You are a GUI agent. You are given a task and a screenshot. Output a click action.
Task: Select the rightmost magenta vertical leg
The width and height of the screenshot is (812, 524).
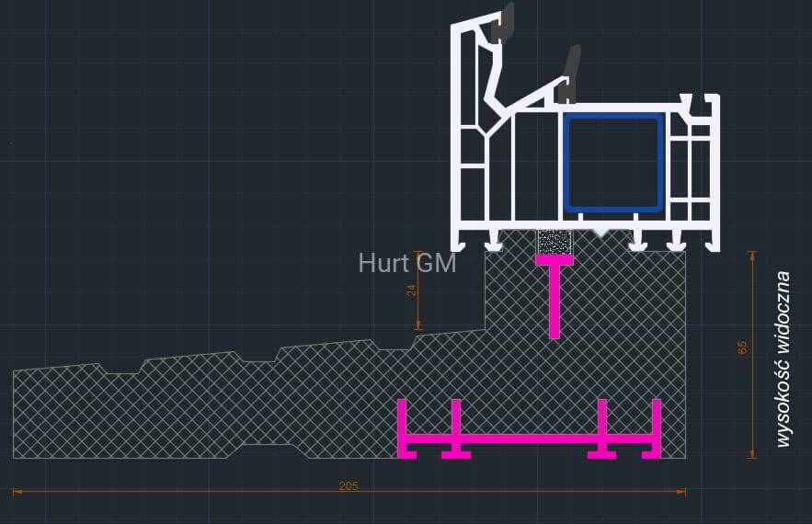(656, 426)
